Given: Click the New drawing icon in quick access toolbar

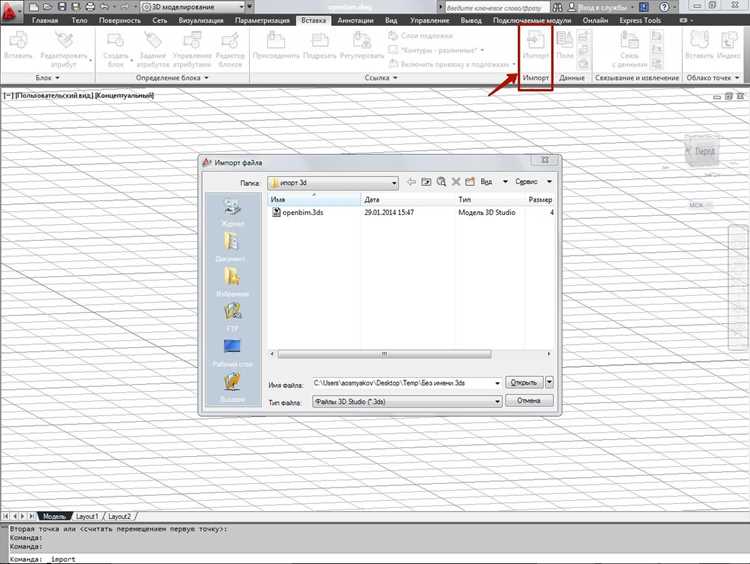Looking at the screenshot, I should 33,7.
